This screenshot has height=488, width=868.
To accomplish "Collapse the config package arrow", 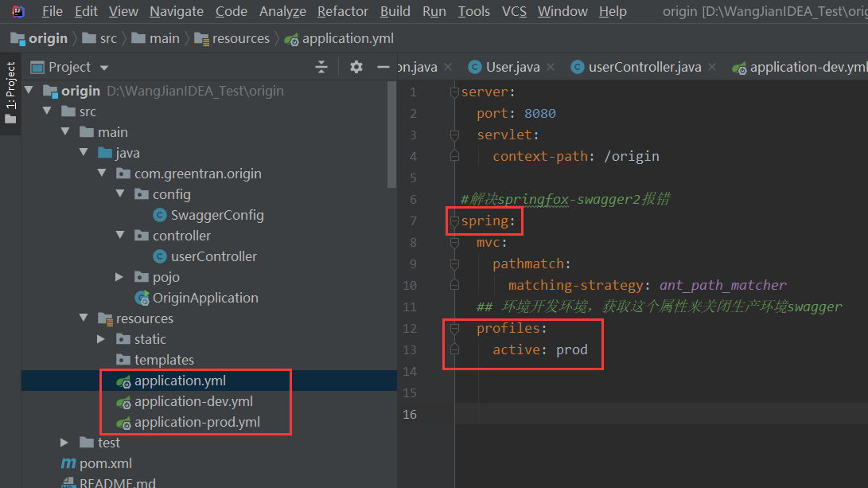I will coord(121,194).
